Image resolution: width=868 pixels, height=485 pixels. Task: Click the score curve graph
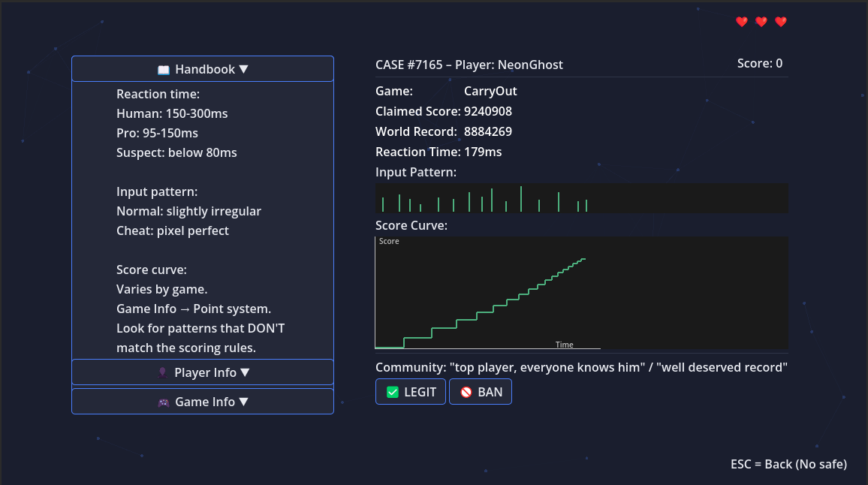[582, 293]
